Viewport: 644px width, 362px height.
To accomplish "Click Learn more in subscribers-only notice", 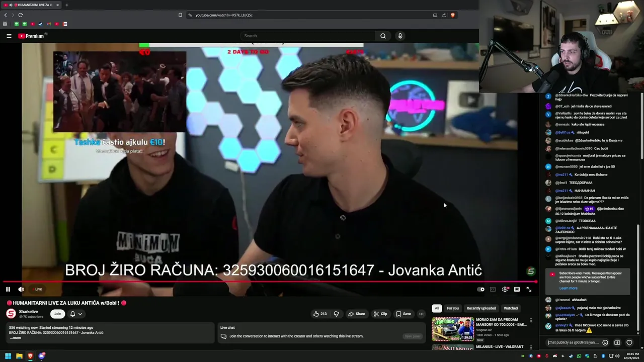I will click(568, 288).
